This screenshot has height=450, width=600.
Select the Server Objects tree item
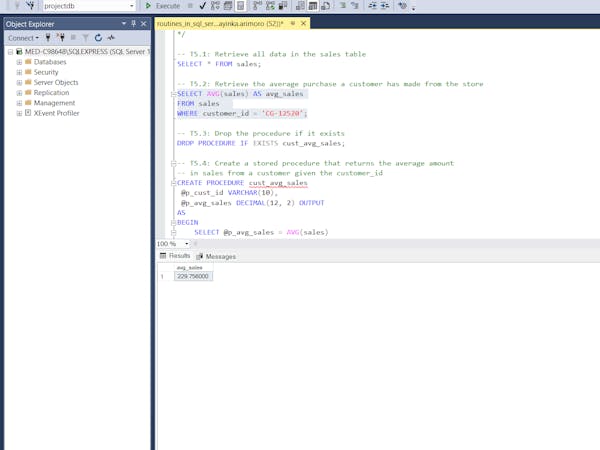point(56,82)
